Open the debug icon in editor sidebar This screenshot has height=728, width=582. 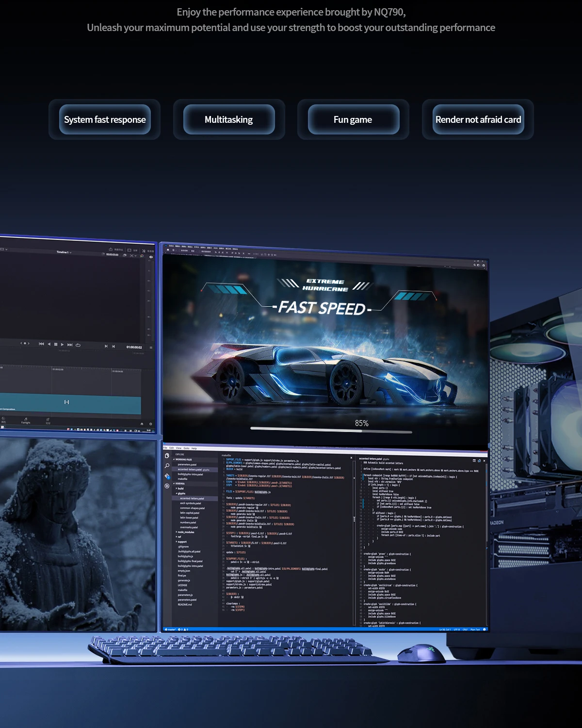167,486
